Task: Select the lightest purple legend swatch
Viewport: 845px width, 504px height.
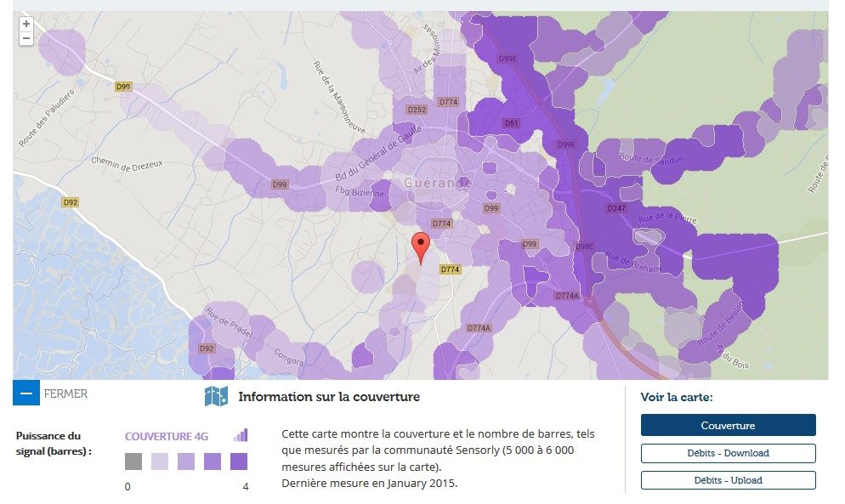Action: (x=159, y=461)
